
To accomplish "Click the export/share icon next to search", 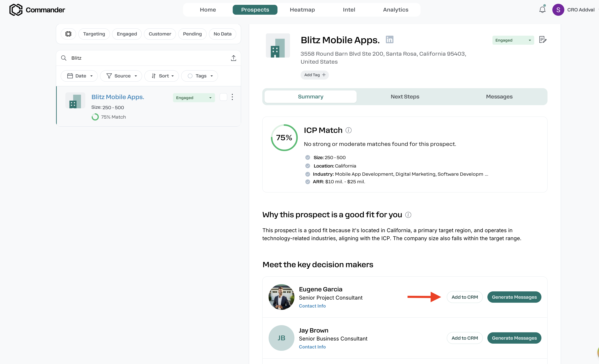I will coord(233,58).
